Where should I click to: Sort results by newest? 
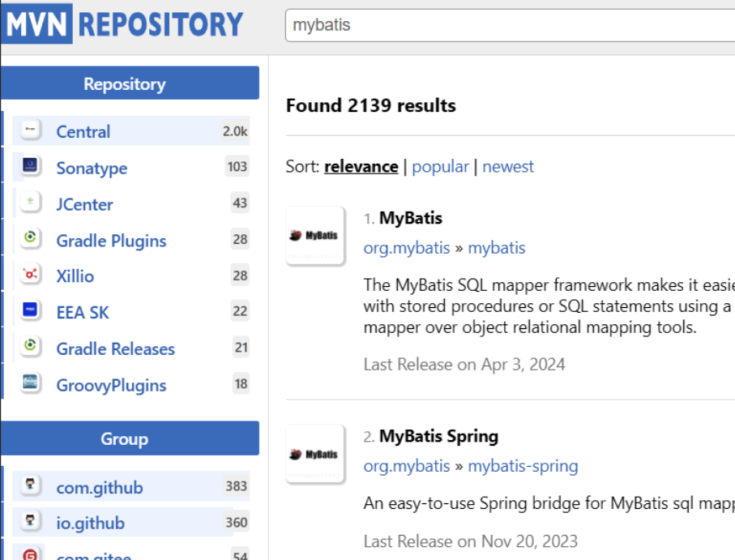[508, 166]
